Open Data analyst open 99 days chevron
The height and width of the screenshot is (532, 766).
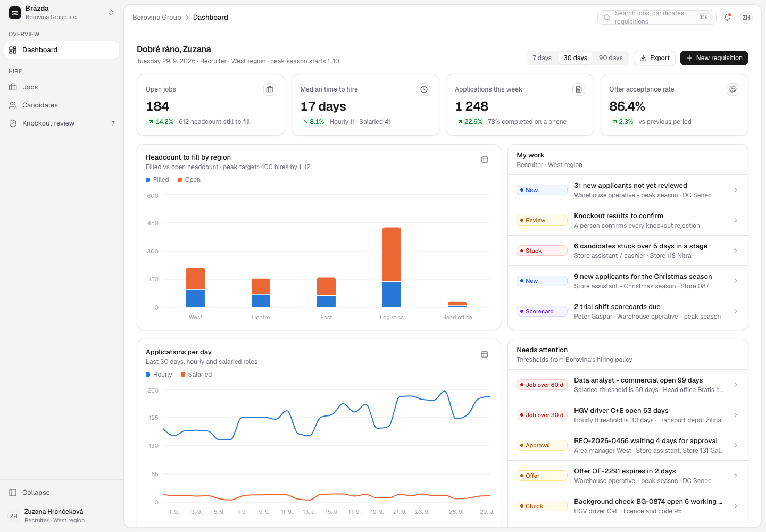pyautogui.click(x=736, y=385)
